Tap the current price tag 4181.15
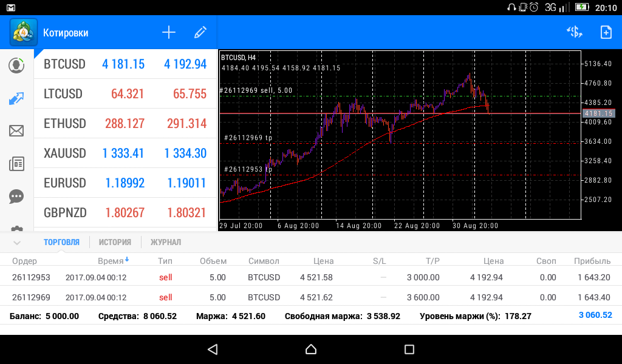The width and height of the screenshot is (622, 364). click(598, 113)
